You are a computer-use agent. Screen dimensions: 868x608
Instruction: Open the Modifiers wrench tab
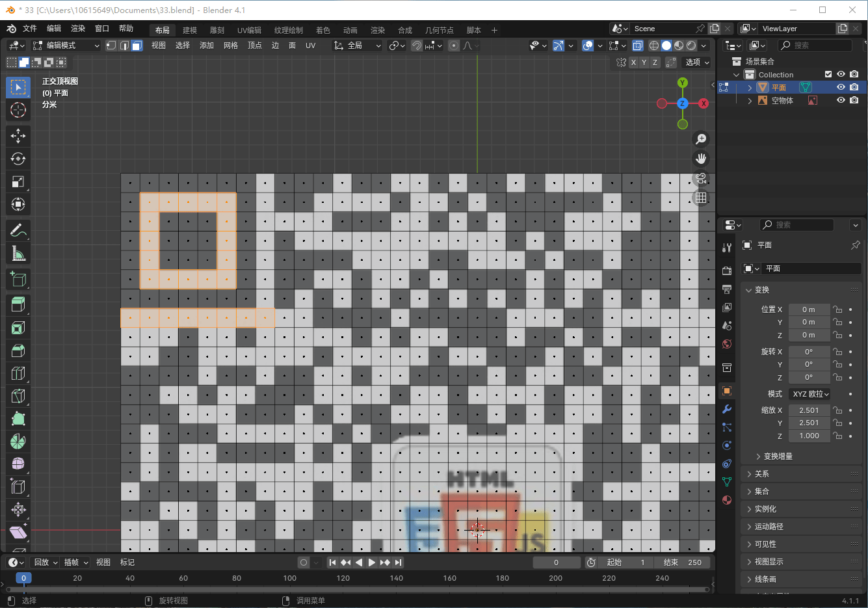point(727,409)
